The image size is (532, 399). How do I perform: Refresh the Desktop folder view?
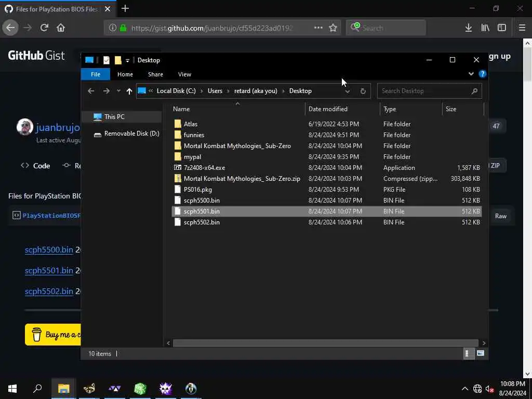pyautogui.click(x=363, y=91)
